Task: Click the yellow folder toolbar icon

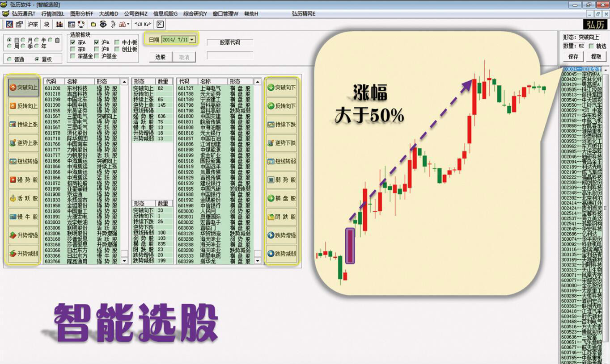Action: pos(93,24)
